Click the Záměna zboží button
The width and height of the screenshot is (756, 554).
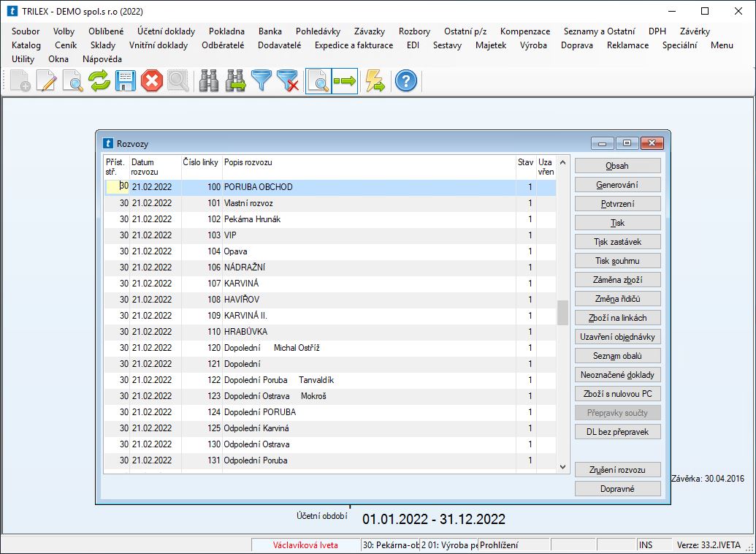pos(618,280)
